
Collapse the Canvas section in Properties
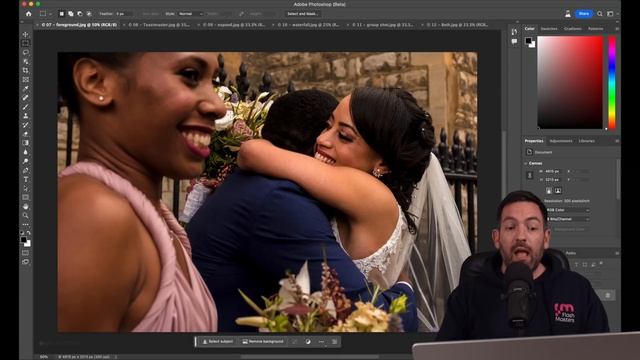pyautogui.click(x=526, y=163)
